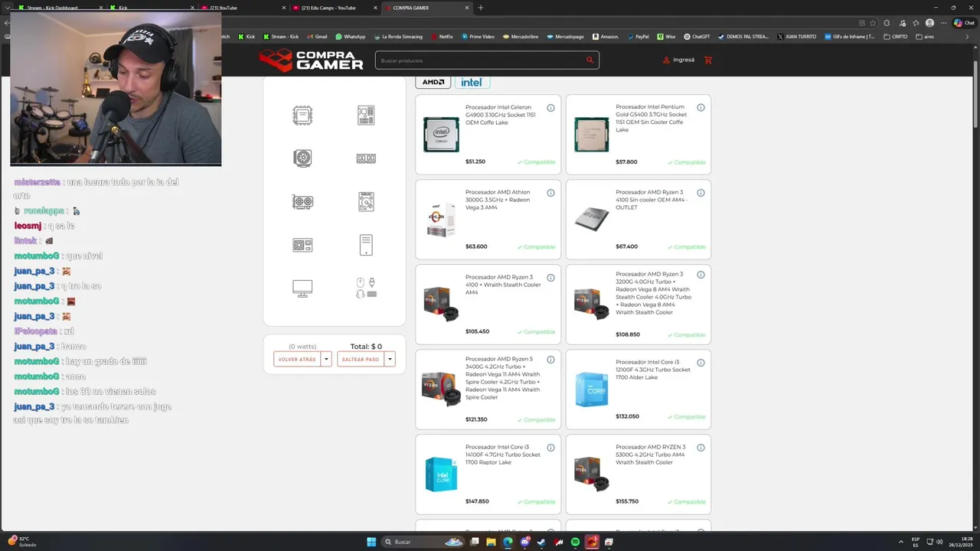Select the motherboard component icon
980x551 pixels.
(x=366, y=116)
